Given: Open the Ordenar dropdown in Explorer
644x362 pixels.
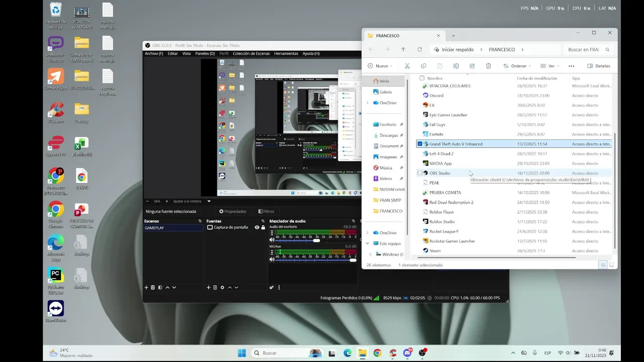Looking at the screenshot, I should pos(517,66).
